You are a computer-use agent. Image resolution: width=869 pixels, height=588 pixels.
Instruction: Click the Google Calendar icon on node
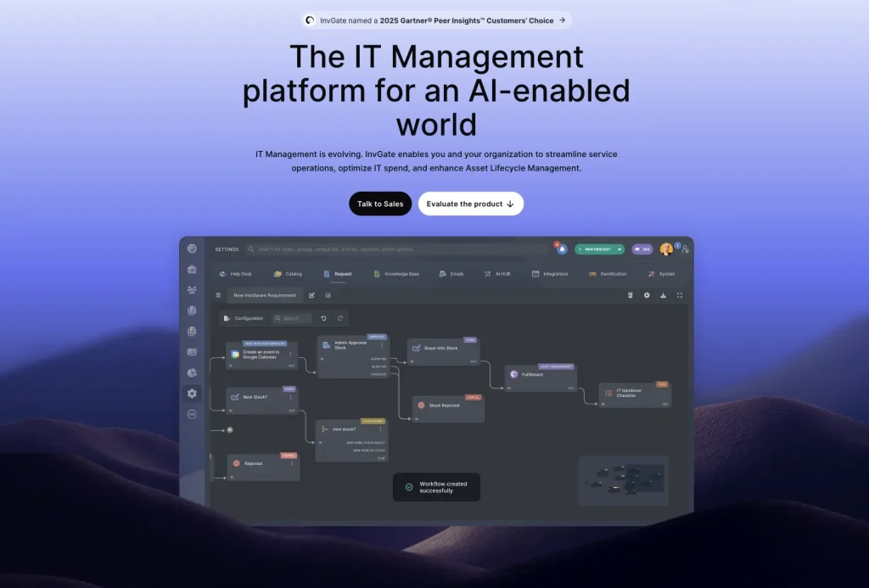(235, 354)
